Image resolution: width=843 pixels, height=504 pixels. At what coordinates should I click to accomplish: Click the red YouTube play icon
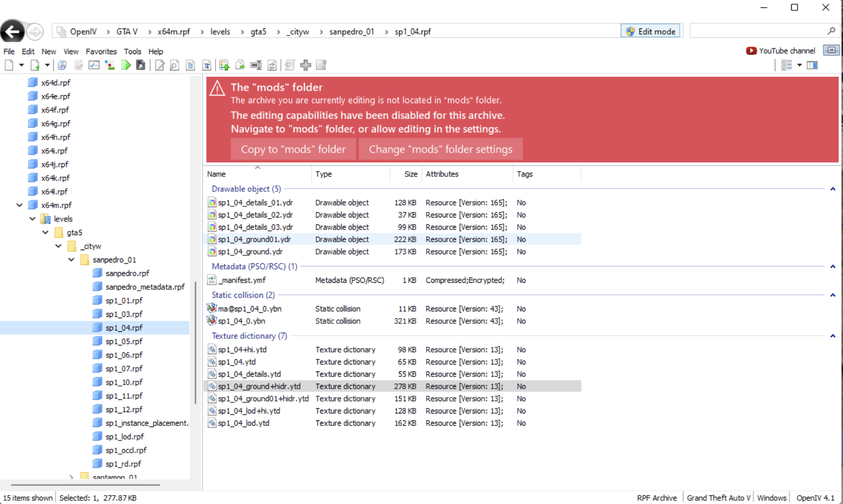751,51
